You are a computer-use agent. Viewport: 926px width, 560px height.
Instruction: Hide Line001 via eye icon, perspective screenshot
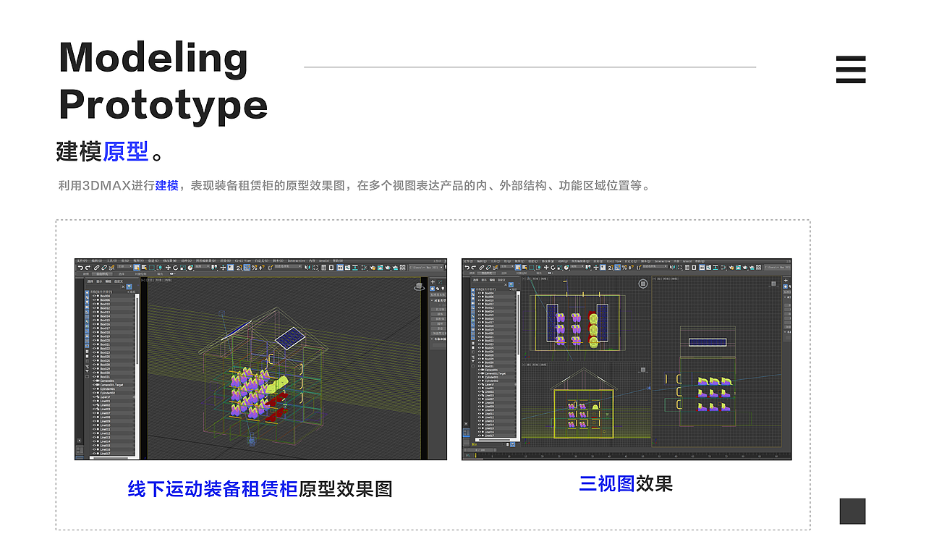point(94,401)
